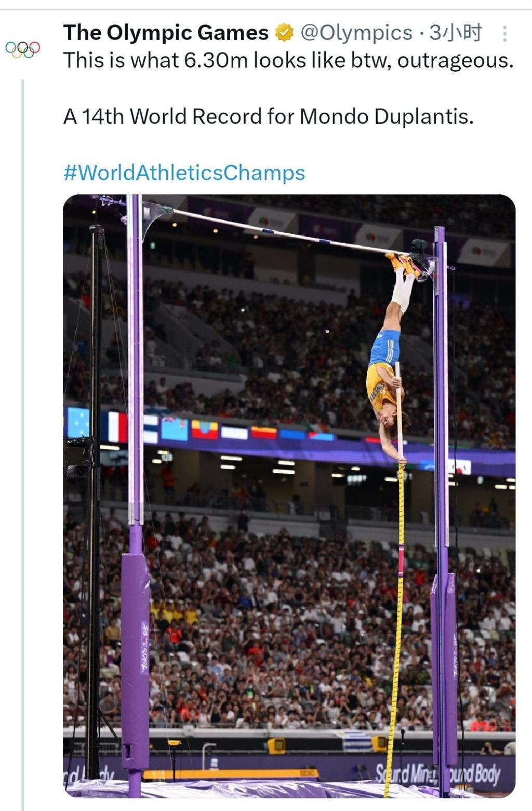Click the @Olympics handle
This screenshot has width=532, height=811.
356,33
